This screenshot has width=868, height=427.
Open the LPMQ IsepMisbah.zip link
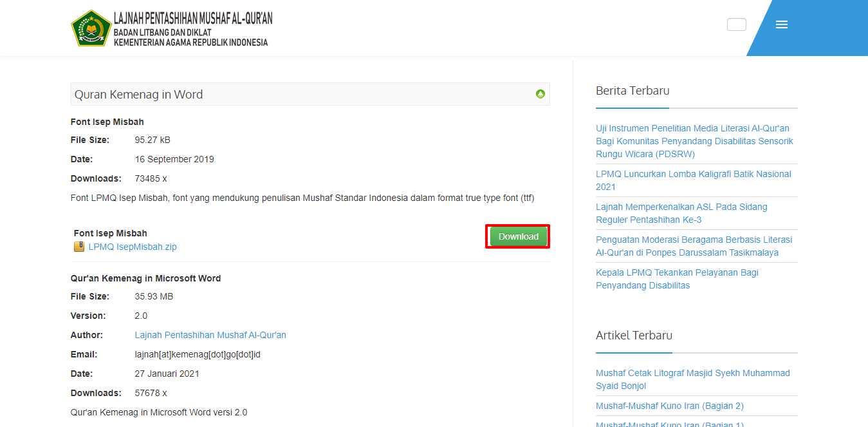click(133, 247)
